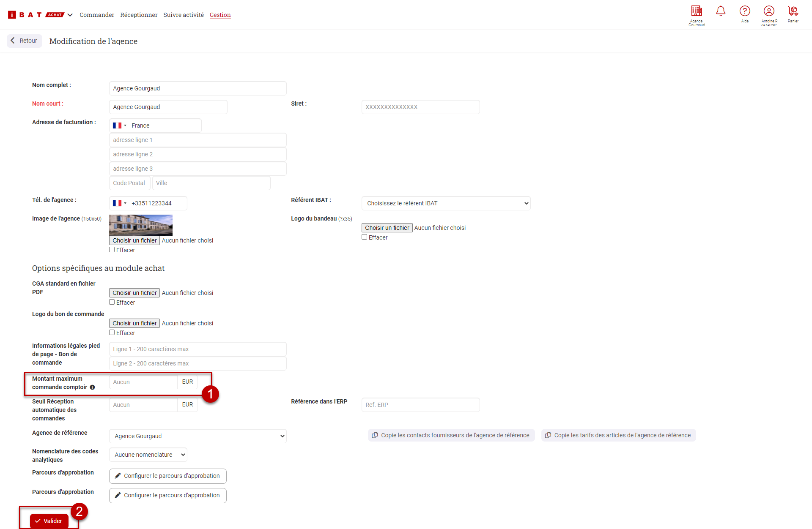Check Effacer under Image de l'agence
The image size is (812, 529).
coord(112,250)
